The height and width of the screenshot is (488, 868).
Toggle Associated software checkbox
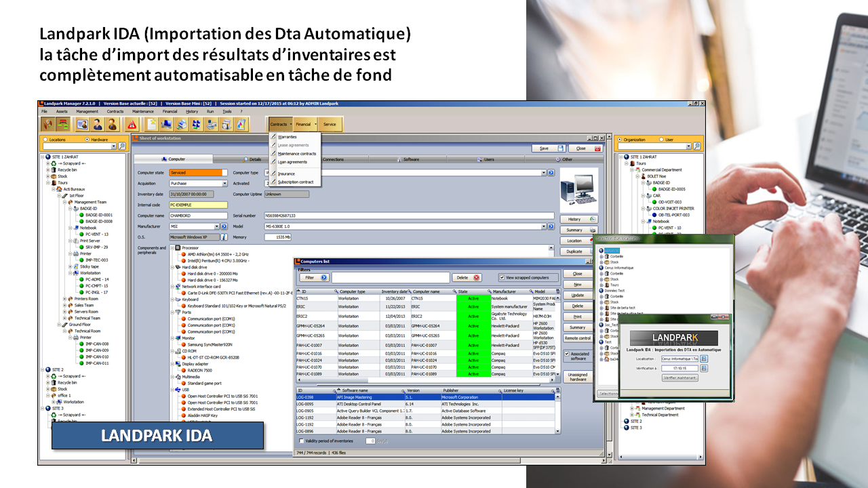click(568, 353)
